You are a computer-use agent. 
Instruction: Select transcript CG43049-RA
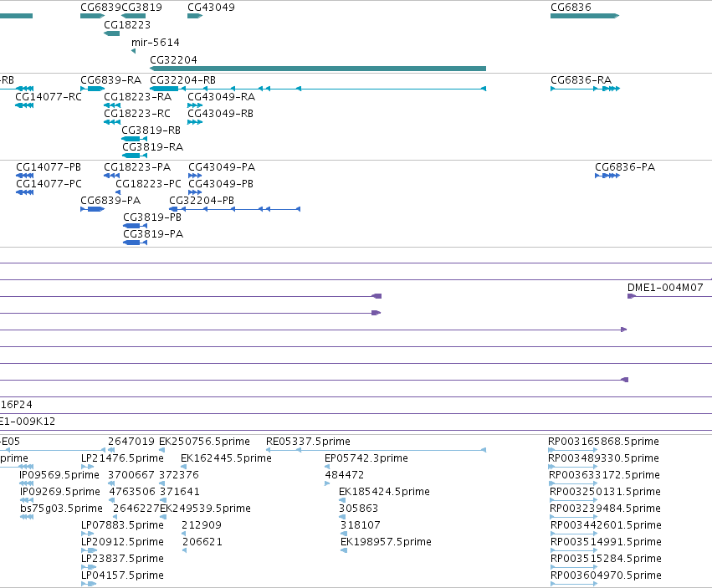pos(195,105)
